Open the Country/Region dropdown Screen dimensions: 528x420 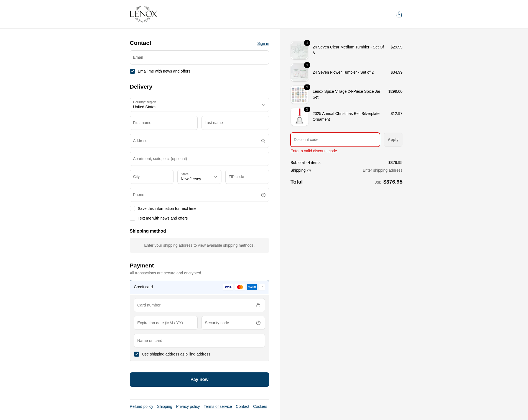(199, 105)
